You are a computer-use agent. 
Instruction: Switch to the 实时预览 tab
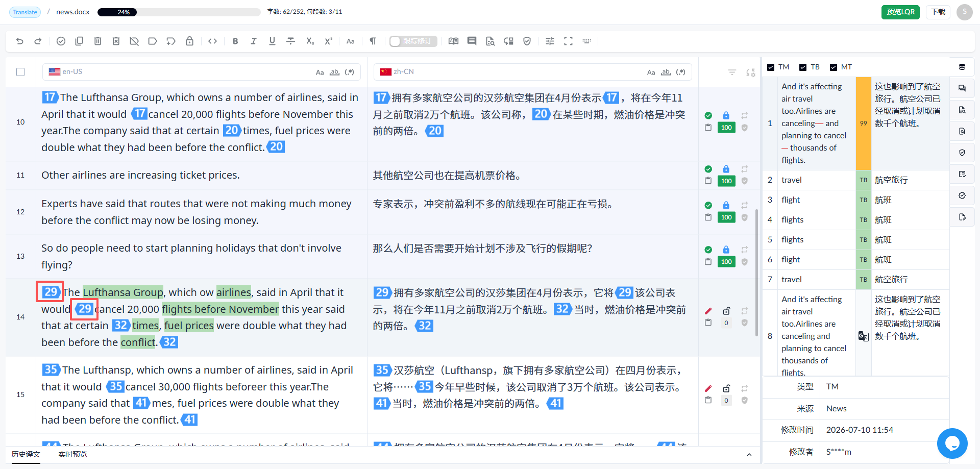[72, 454]
